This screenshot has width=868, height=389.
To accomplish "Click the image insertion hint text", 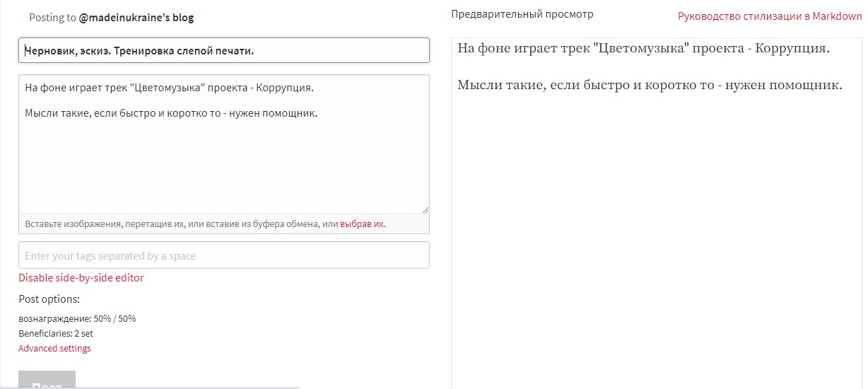I will pos(205,224).
